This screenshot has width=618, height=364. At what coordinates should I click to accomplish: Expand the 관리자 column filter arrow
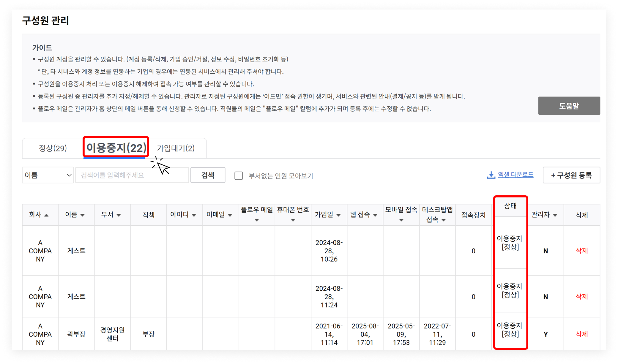coord(555,215)
